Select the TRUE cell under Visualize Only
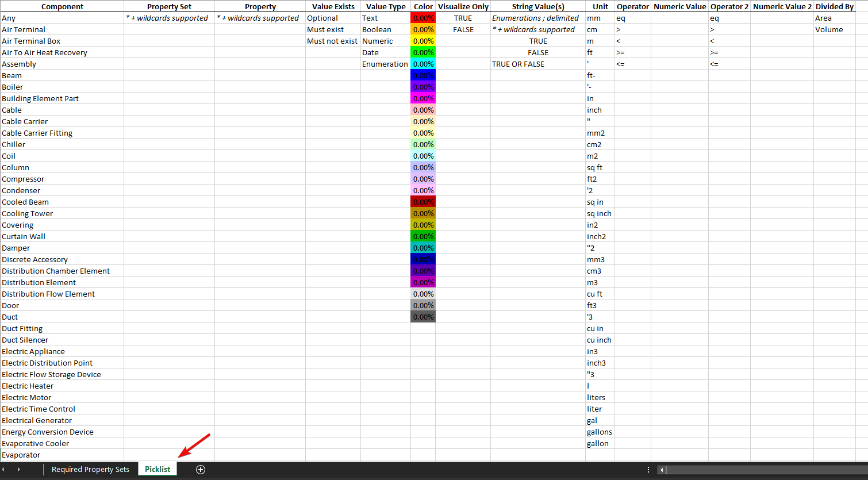This screenshot has height=480, width=868. point(463,18)
